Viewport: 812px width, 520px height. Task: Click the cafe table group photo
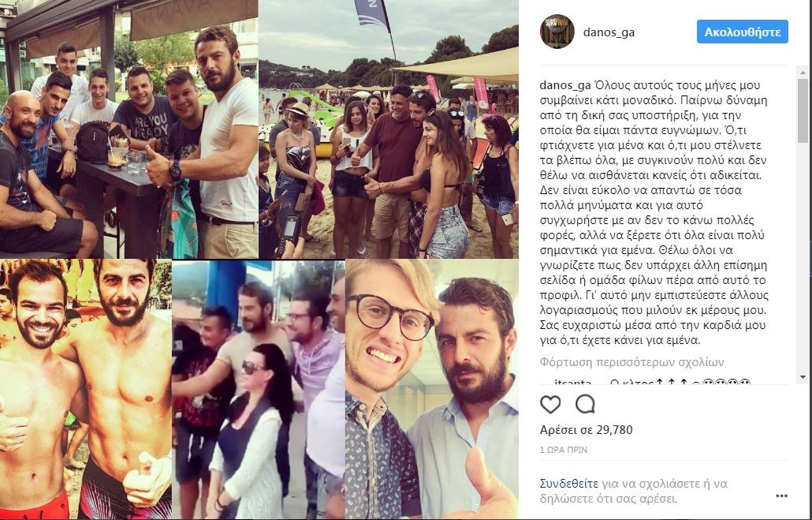pyautogui.click(x=129, y=129)
